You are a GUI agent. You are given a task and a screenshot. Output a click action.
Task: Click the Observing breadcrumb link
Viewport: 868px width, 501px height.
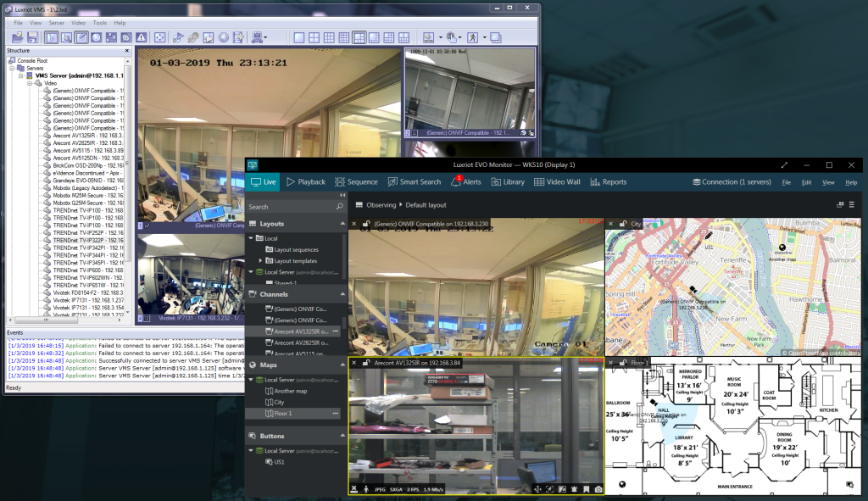(x=381, y=205)
